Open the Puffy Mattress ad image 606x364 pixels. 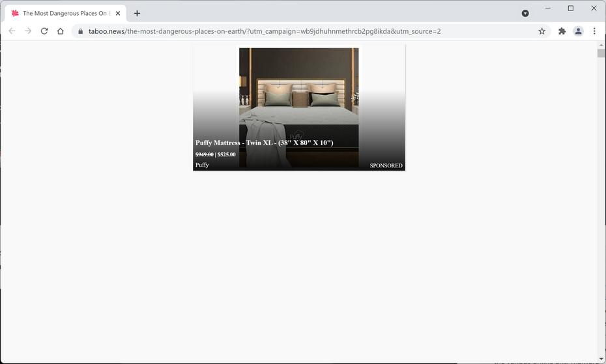(x=298, y=107)
